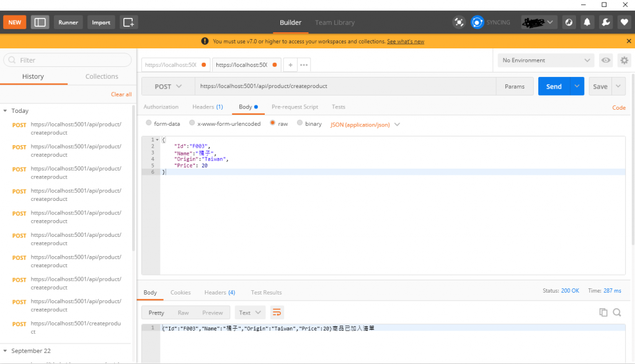The width and height of the screenshot is (635, 364).
Task: Select the raw body radio button
Action: point(273,123)
